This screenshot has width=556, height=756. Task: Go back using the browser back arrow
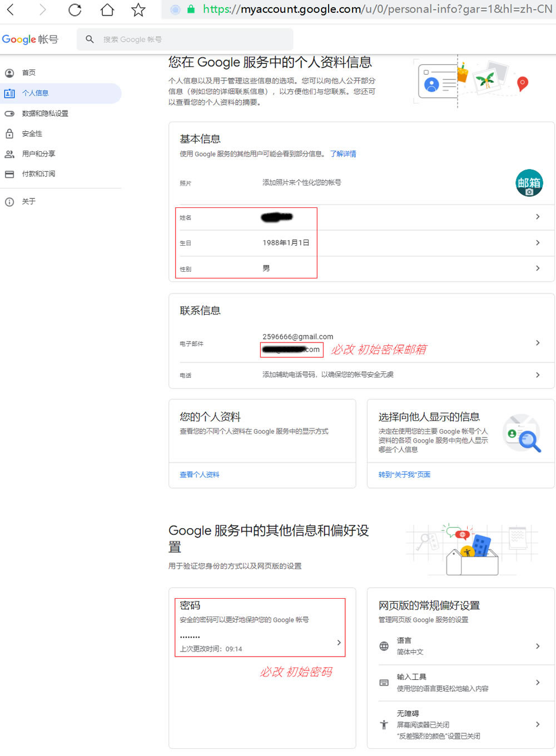[x=11, y=9]
